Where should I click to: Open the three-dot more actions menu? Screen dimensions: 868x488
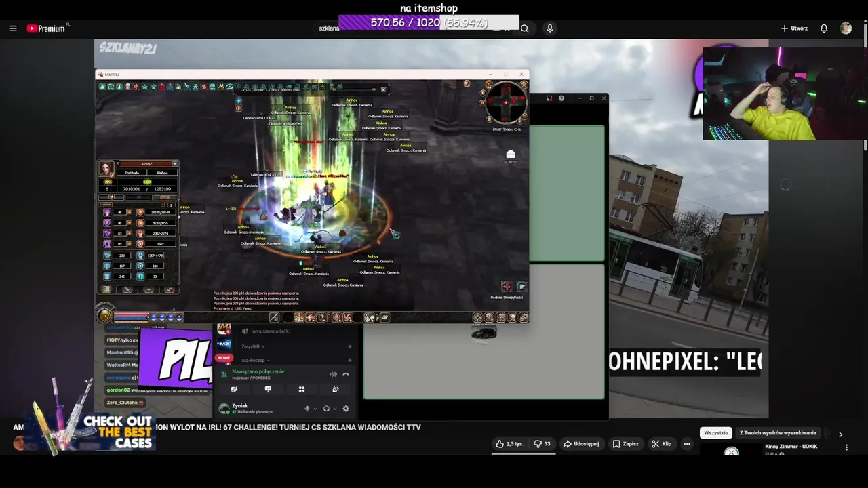687,444
